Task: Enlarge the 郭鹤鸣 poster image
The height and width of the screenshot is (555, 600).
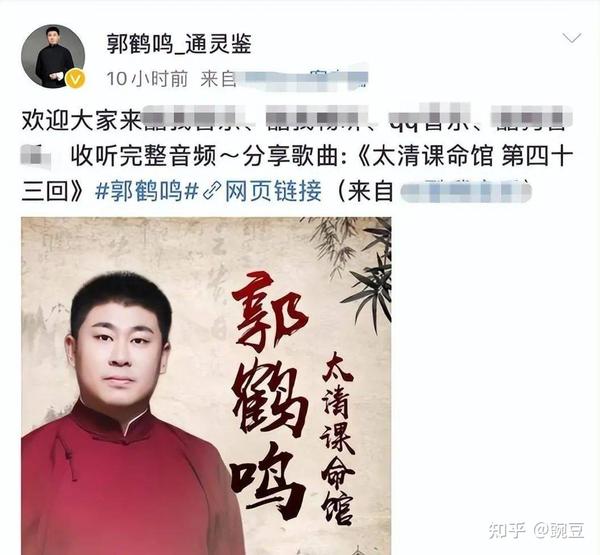Action: click(x=206, y=386)
